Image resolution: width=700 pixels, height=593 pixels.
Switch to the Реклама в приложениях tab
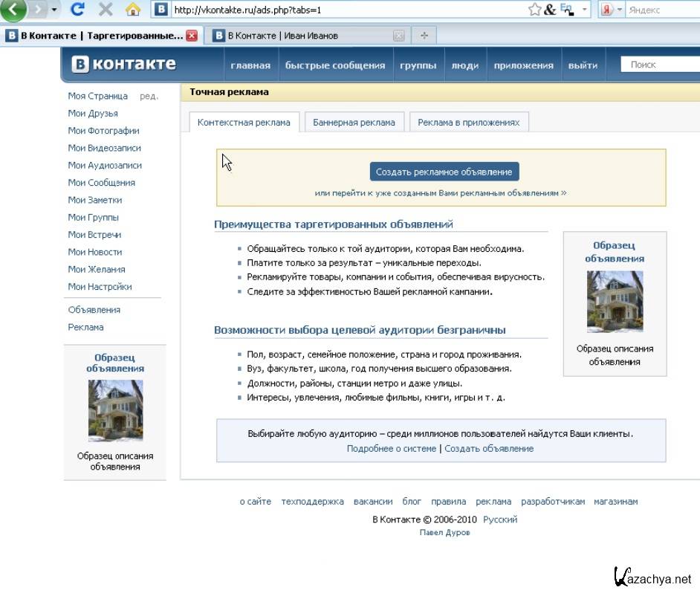pos(468,123)
